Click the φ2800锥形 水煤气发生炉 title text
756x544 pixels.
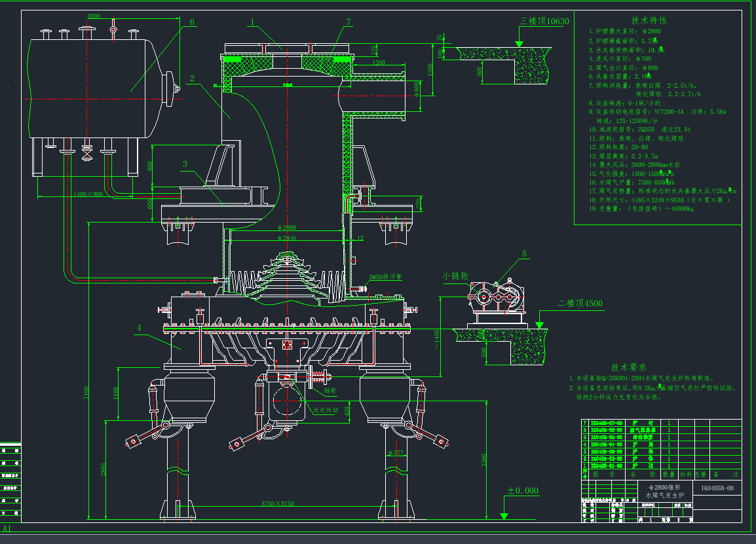(x=664, y=492)
